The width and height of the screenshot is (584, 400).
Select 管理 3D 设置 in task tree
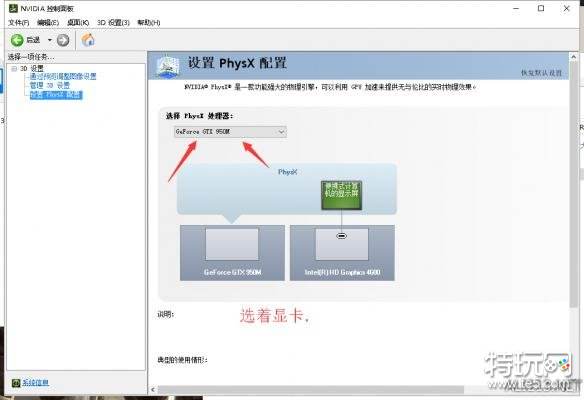(50, 85)
